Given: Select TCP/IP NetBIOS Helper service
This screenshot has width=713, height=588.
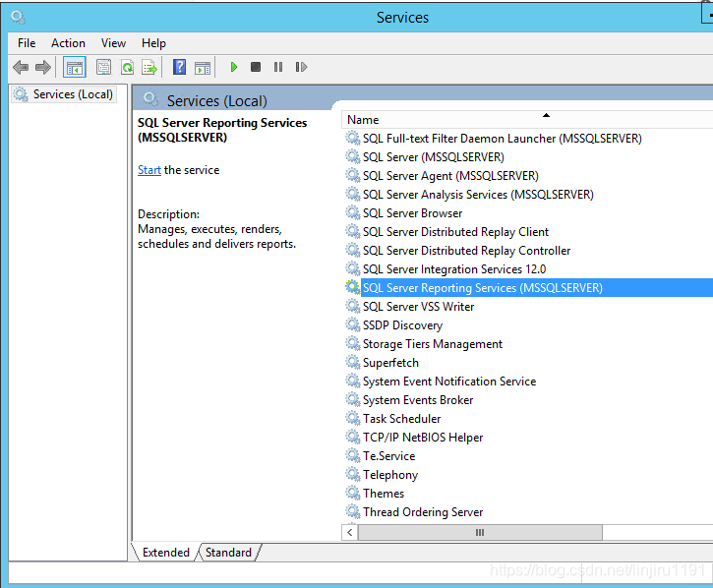Looking at the screenshot, I should pyautogui.click(x=423, y=437).
